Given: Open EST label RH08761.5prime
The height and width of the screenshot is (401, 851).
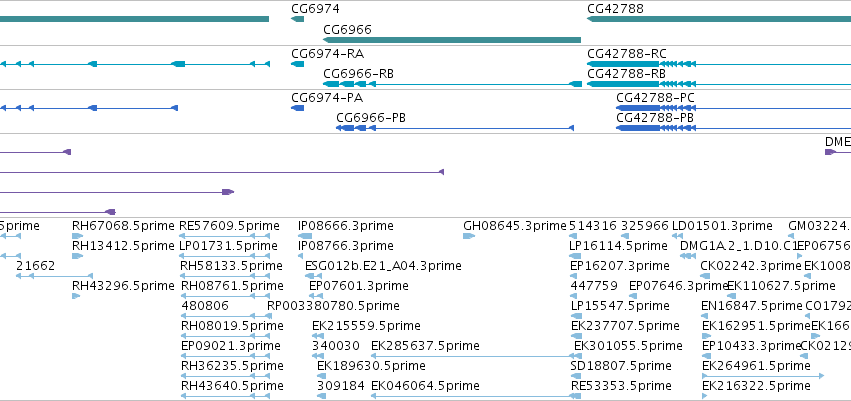Looking at the screenshot, I should tap(232, 286).
